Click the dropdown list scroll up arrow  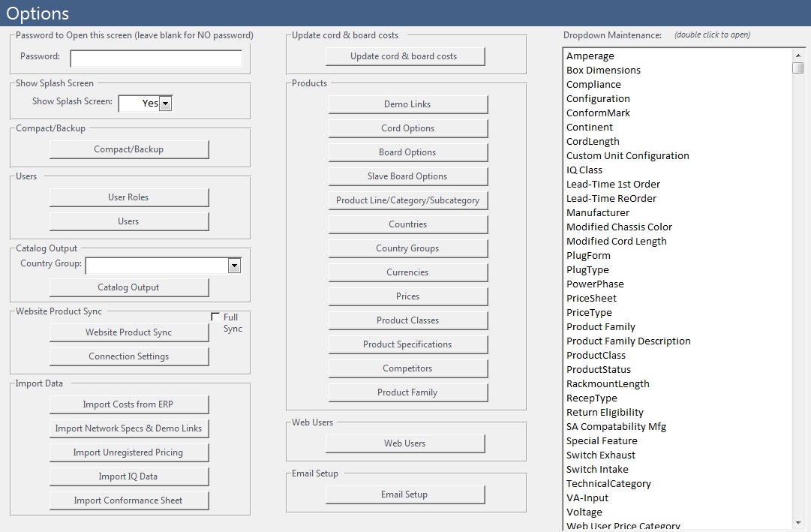(798, 55)
